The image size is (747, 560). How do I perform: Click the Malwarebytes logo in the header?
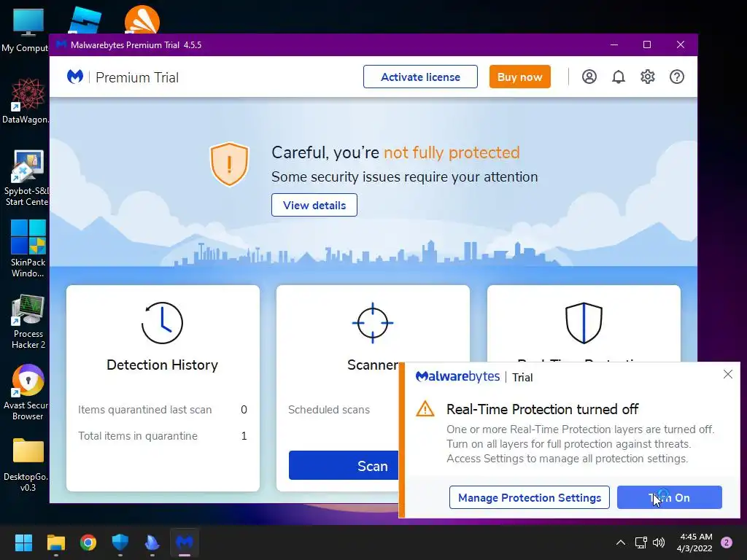click(75, 77)
